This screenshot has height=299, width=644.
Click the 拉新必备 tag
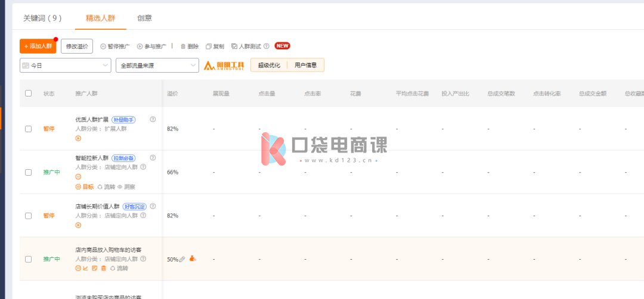pyautogui.click(x=123, y=158)
